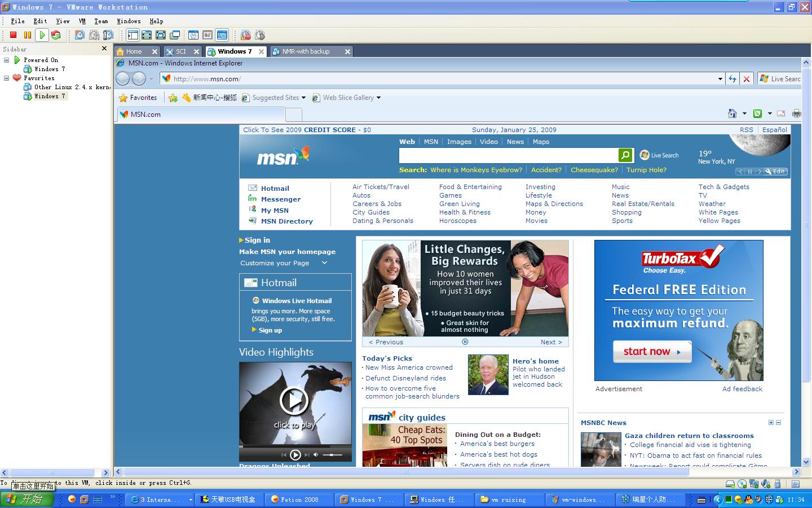Open the VM menu
812x508 pixels.
(82, 21)
